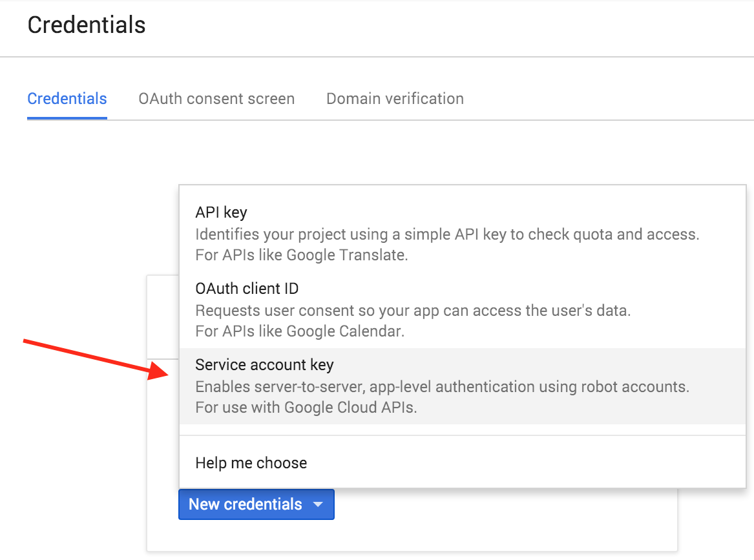Choose the API key option
This screenshot has height=560, width=754.
(221, 212)
